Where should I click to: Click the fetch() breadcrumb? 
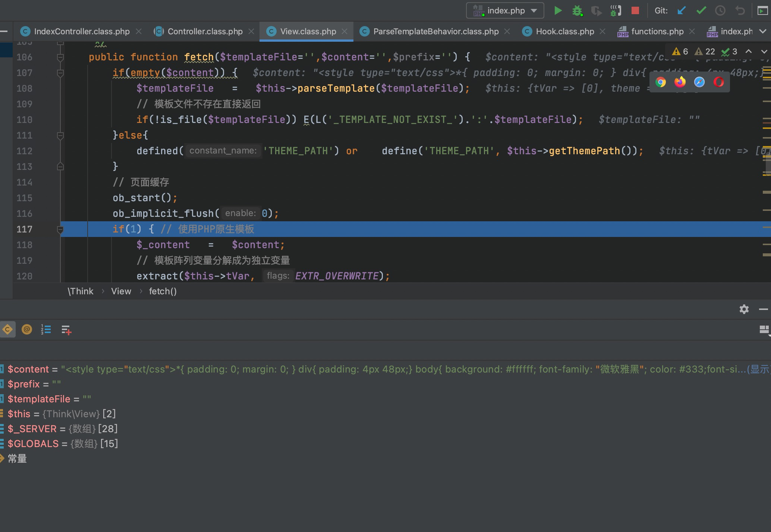163,291
